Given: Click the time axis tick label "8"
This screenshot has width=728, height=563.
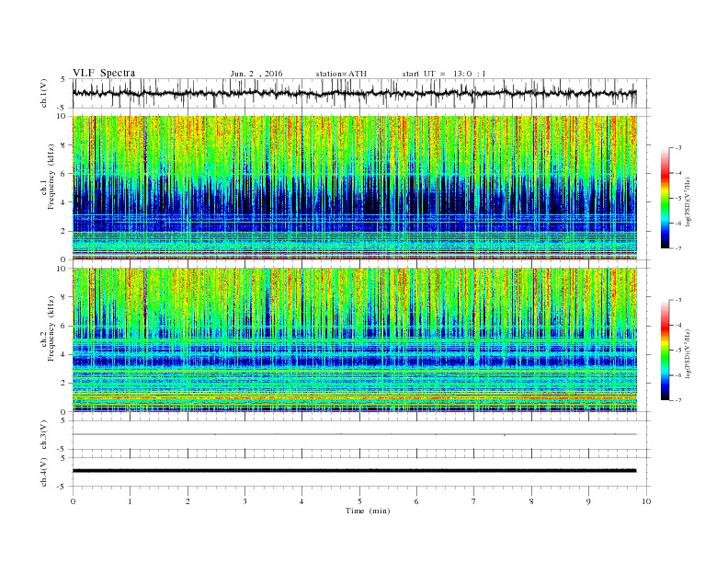Looking at the screenshot, I should click(531, 501).
